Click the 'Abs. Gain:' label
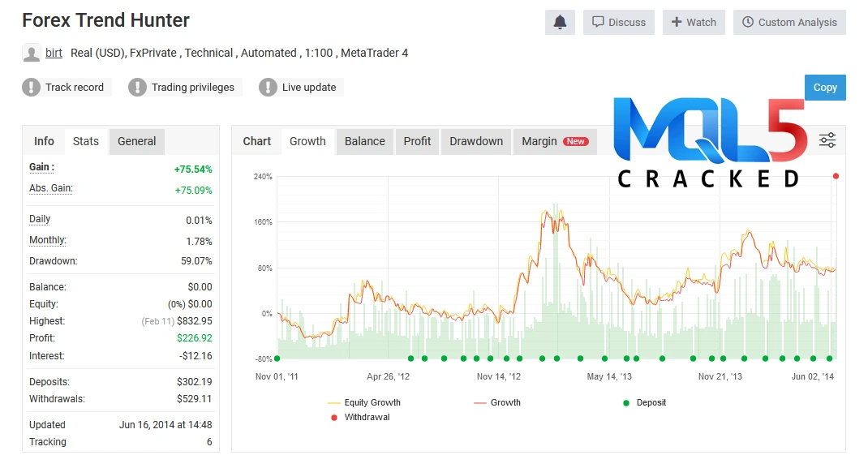This screenshot has width=868, height=468. 51,188
